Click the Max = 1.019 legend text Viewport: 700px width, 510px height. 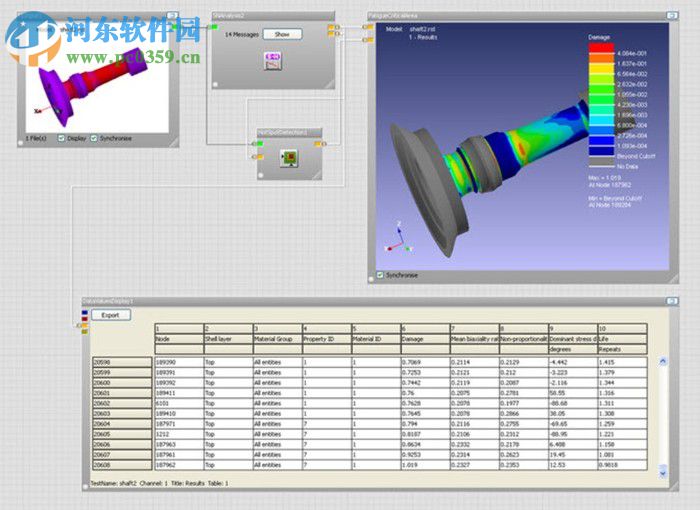pyautogui.click(x=604, y=178)
